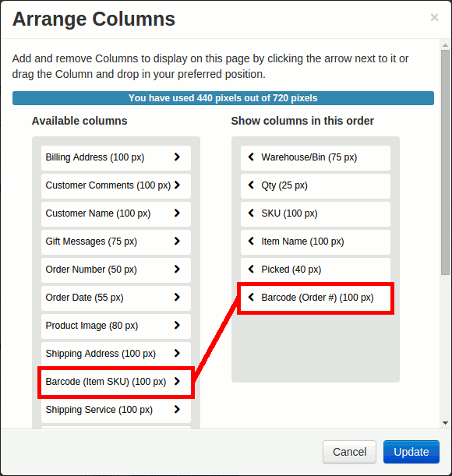The height and width of the screenshot is (476, 452).
Task: Add Customer Comments column using its right arrow
Action: (x=177, y=185)
